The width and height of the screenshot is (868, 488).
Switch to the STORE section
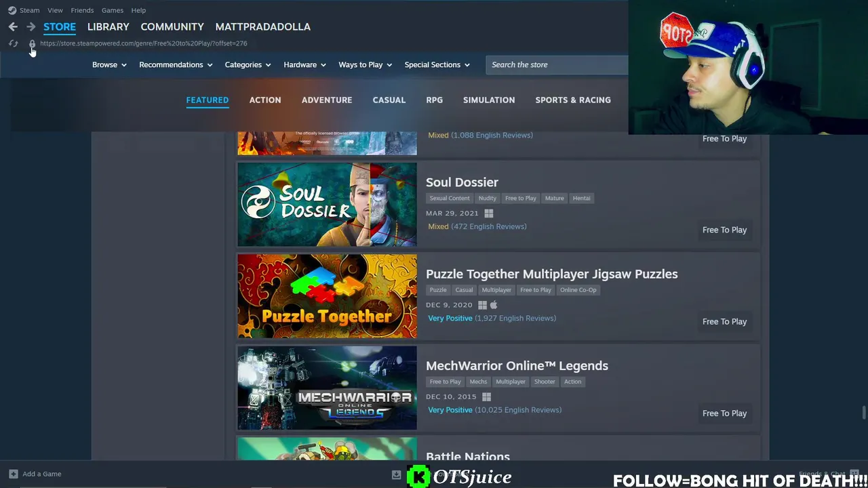click(x=60, y=26)
